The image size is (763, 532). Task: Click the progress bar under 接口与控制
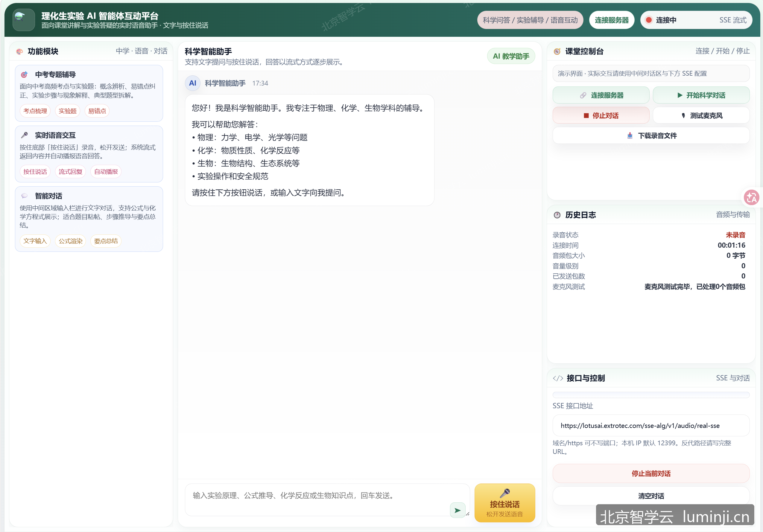point(651,395)
